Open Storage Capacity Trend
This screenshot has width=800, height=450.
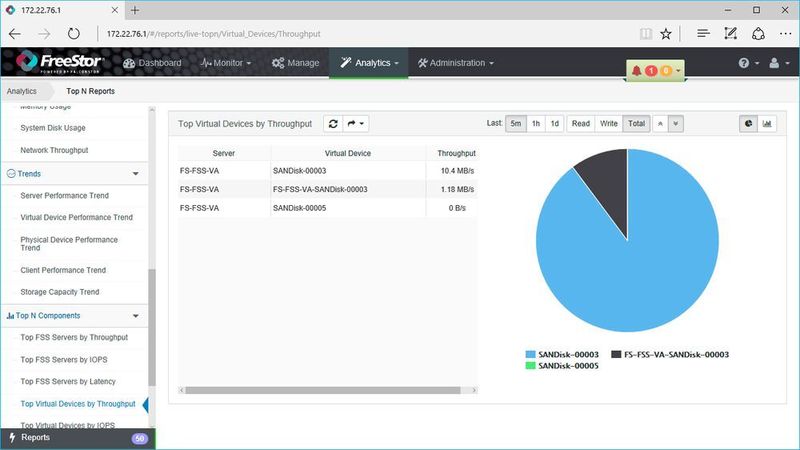click(60, 292)
